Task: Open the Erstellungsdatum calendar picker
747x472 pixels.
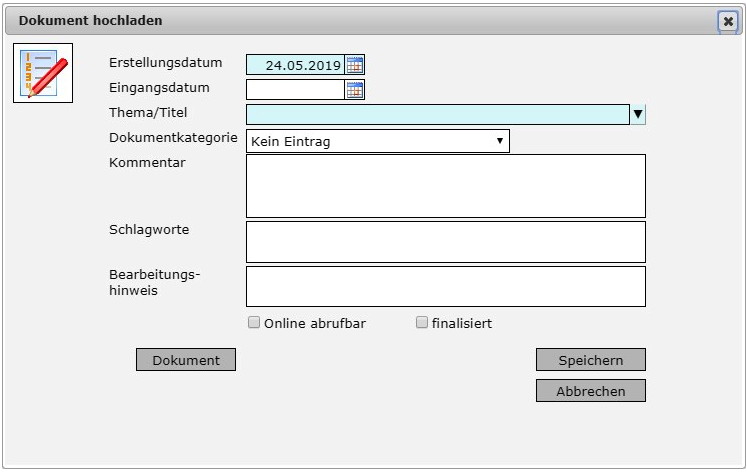Action: (355, 65)
